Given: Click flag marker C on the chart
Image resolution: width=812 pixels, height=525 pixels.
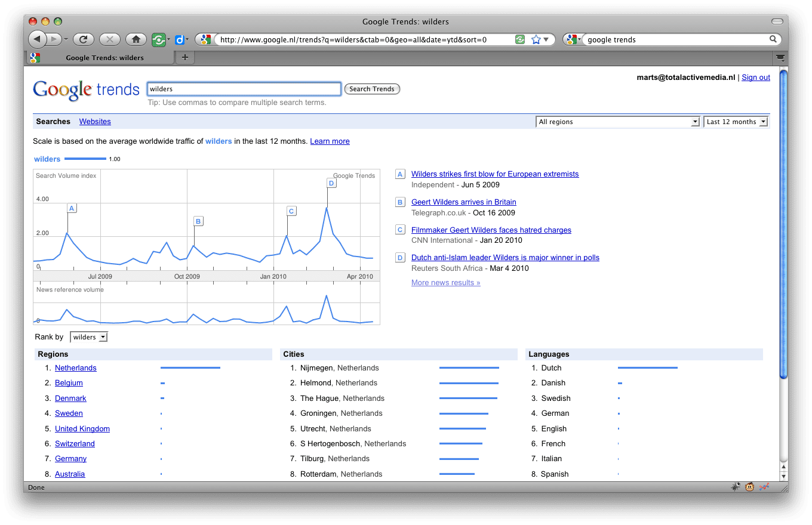Looking at the screenshot, I should [291, 211].
